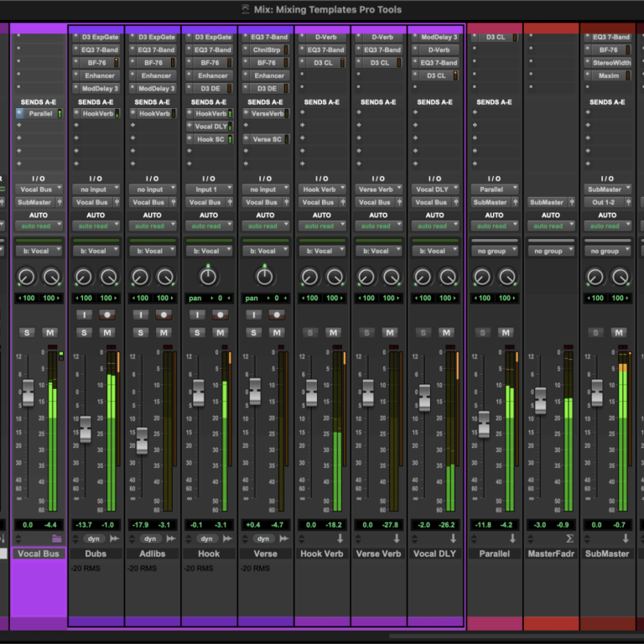Image resolution: width=644 pixels, height=644 pixels.
Task: Adjust the pan knob on the Verse track
Action: (x=264, y=277)
